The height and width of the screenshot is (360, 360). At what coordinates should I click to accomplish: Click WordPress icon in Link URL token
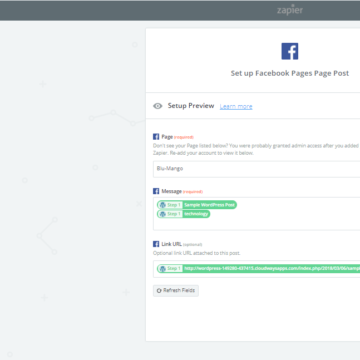coord(162,269)
